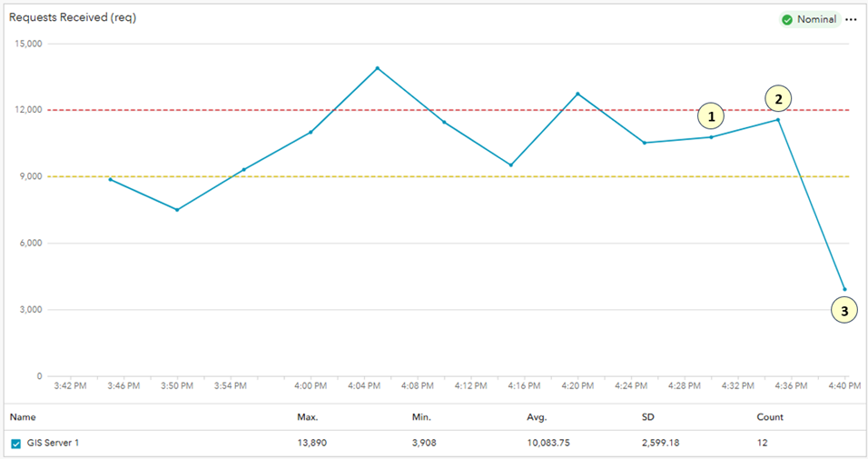Click the Avg. column header
This screenshot has height=459, width=868.
pos(536,417)
